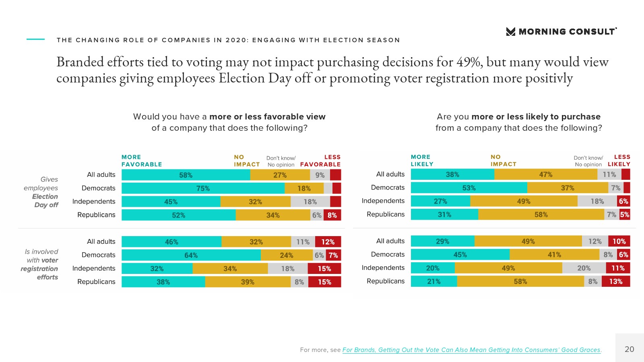Click the MORE FAVORABLE legend heading
This screenshot has height=362, width=644.
(x=142, y=160)
